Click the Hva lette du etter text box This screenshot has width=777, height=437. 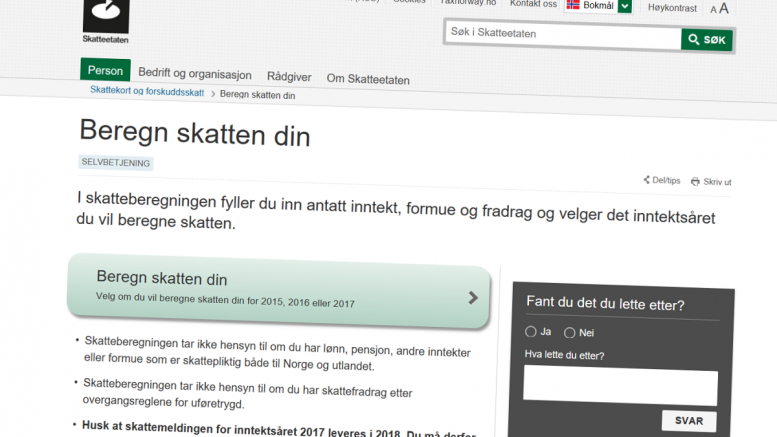[x=620, y=386]
